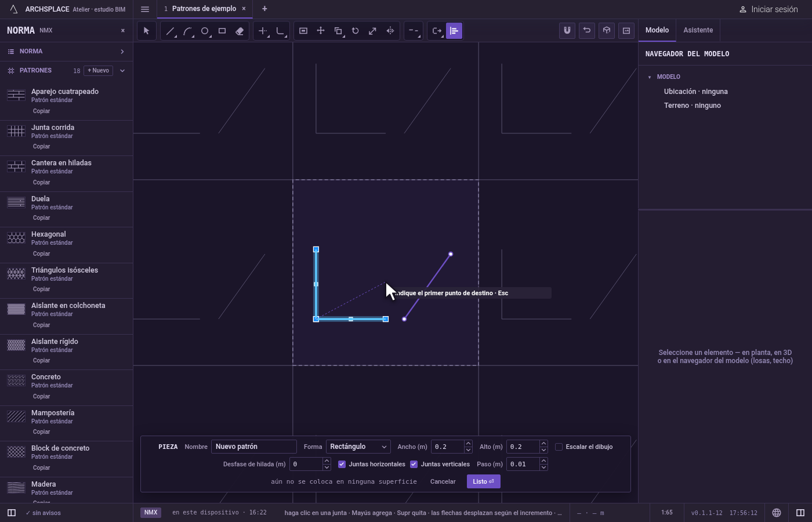Open the 3D box view icon
This screenshot has height=522, width=812.
[x=607, y=31]
